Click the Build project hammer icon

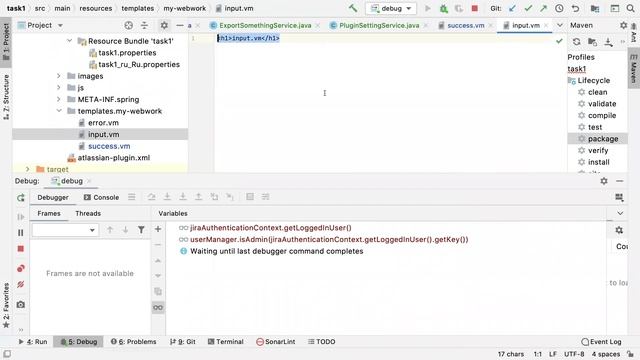click(x=353, y=8)
